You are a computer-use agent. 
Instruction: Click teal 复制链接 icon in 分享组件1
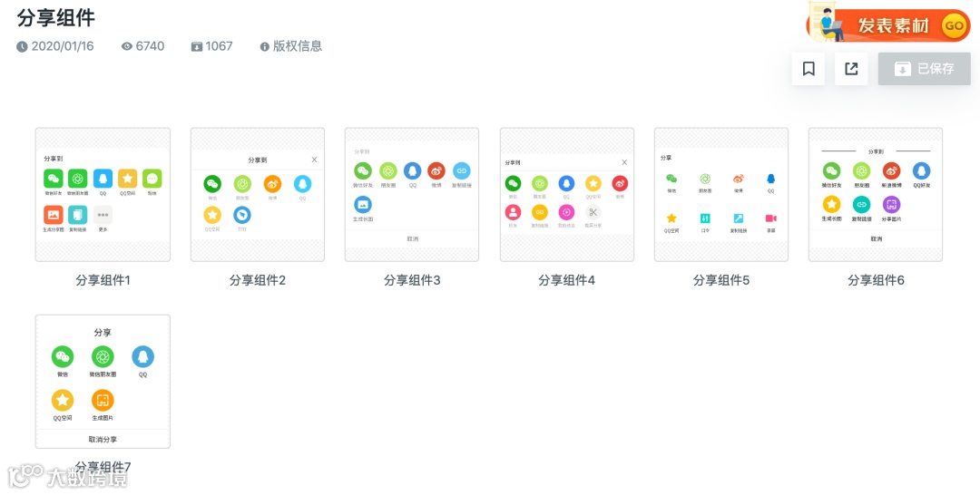click(78, 215)
